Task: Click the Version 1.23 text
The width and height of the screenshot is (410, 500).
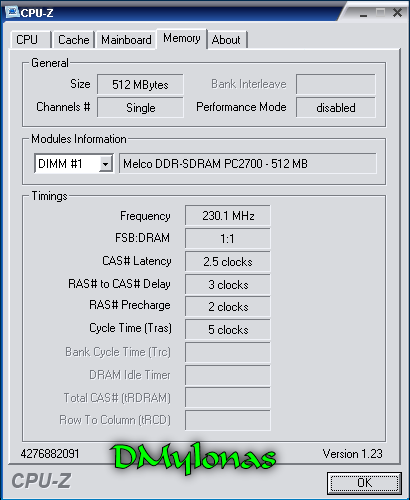Action: tap(352, 454)
